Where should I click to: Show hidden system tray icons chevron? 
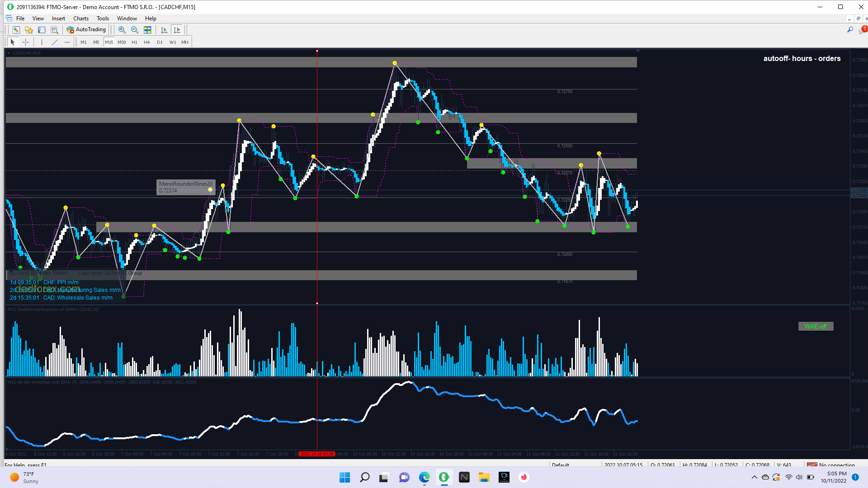click(754, 477)
